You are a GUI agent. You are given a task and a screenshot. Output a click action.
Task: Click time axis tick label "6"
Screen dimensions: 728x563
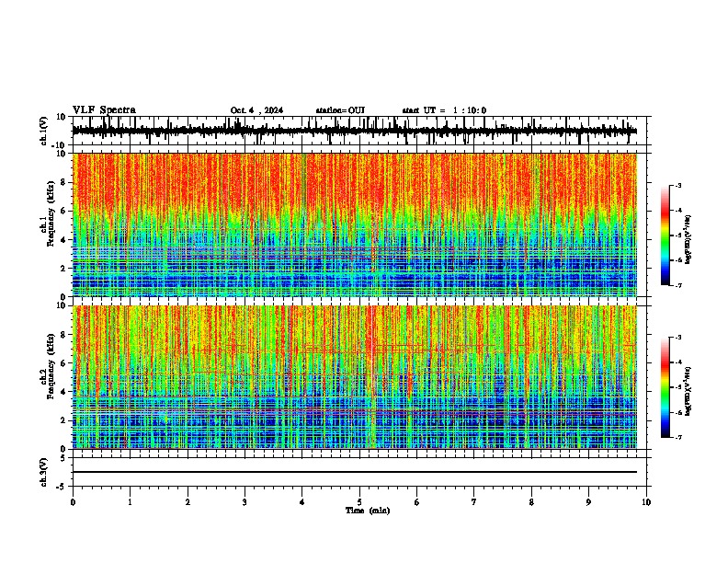(x=417, y=502)
